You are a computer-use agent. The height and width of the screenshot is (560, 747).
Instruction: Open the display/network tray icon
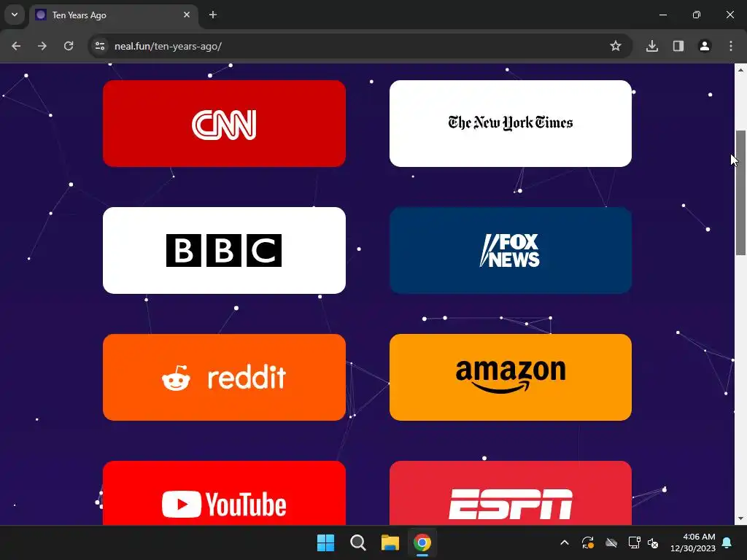point(634,542)
